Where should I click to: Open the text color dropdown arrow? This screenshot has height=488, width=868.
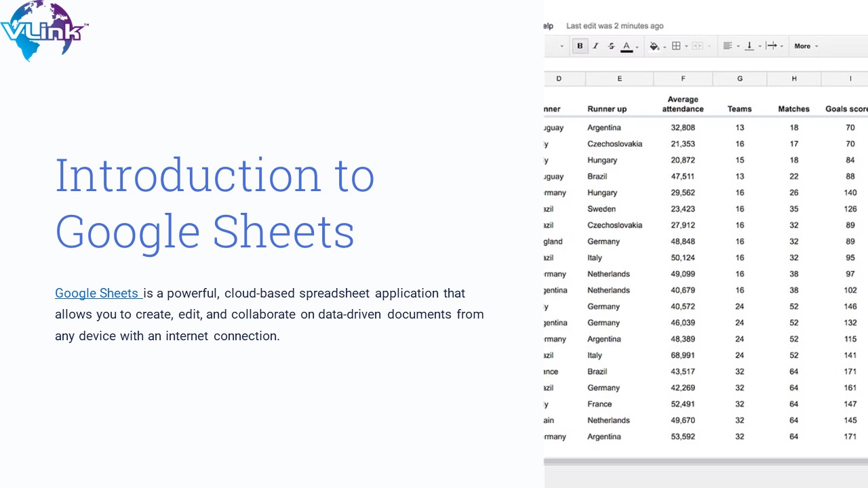[x=637, y=47]
